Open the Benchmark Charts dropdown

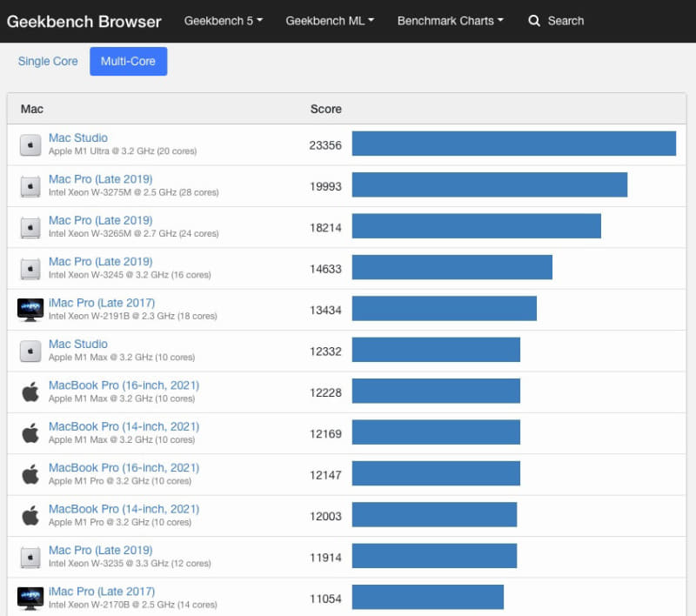(450, 21)
